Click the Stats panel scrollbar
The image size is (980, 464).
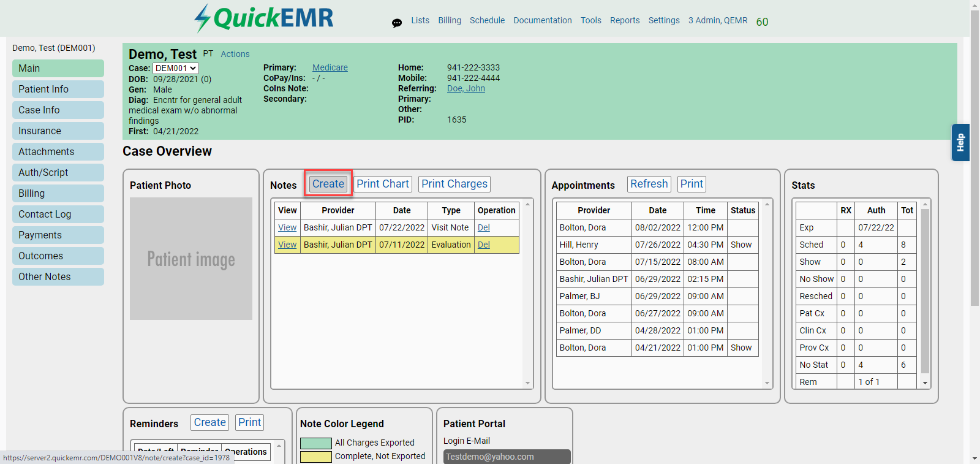[x=925, y=291]
